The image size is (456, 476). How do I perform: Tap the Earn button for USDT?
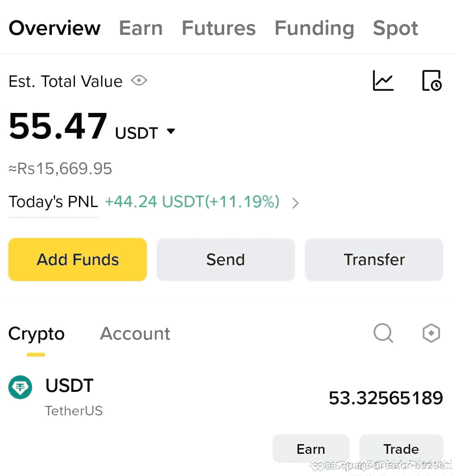[311, 449]
